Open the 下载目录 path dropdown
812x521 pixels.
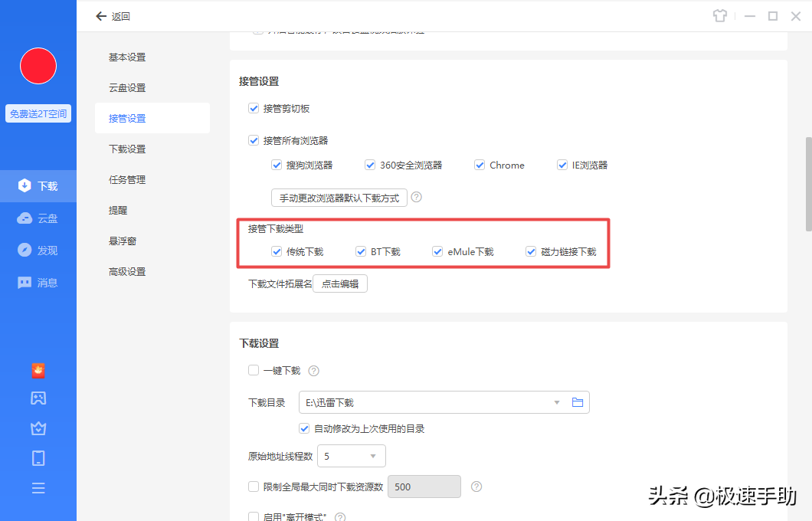[556, 401]
